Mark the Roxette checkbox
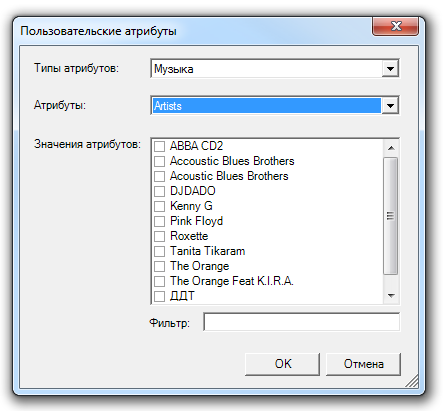The width and height of the screenshot is (443, 411). point(159,236)
